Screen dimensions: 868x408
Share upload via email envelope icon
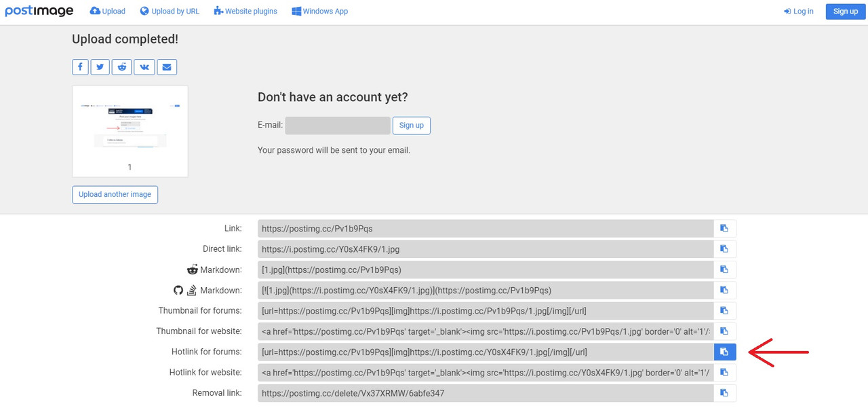click(167, 67)
